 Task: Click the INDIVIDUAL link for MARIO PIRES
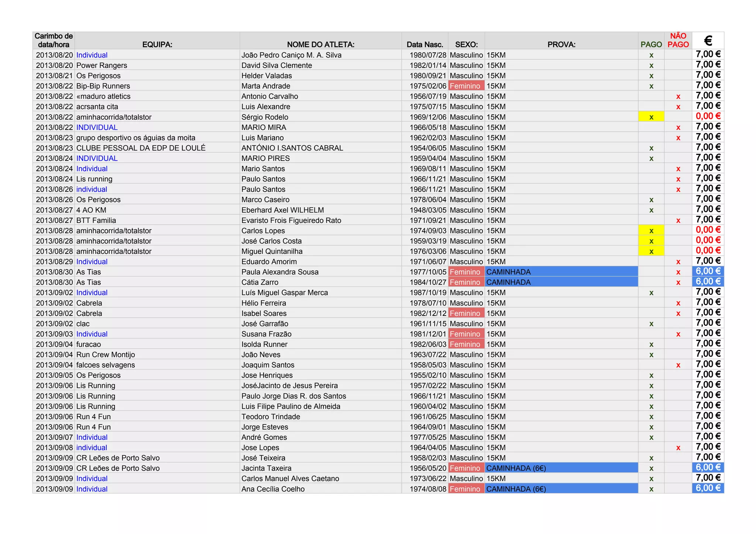point(97,158)
